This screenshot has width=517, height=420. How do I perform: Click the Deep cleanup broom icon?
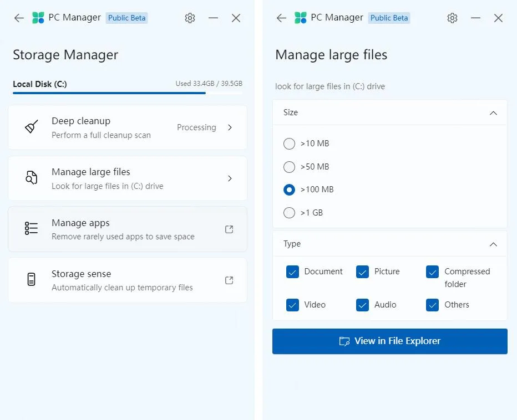point(31,127)
